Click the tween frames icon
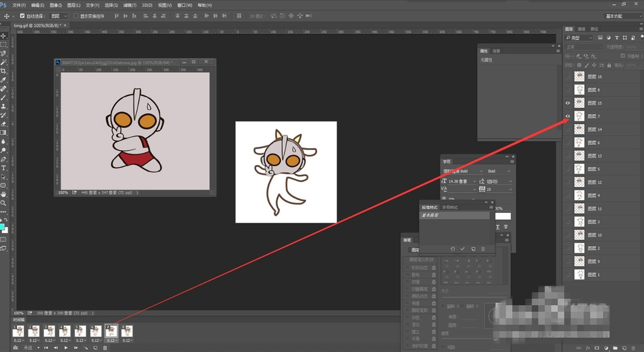Screen dimensions: 644x352 pos(86,348)
